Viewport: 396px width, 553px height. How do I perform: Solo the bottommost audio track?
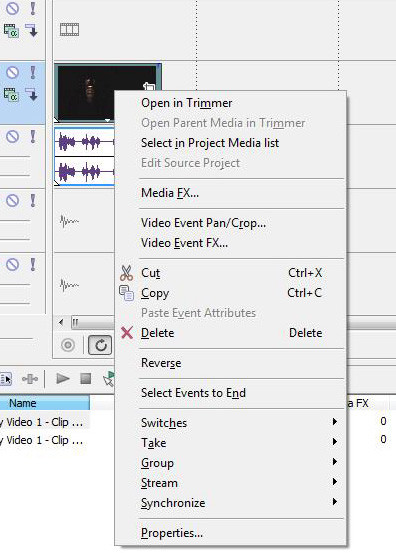tap(33, 265)
